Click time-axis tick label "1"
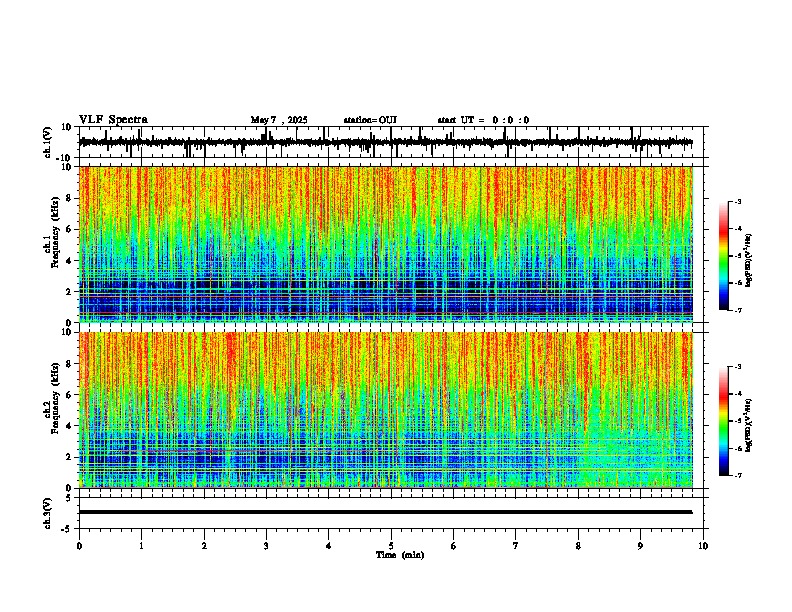792x612 pixels. pos(141,546)
